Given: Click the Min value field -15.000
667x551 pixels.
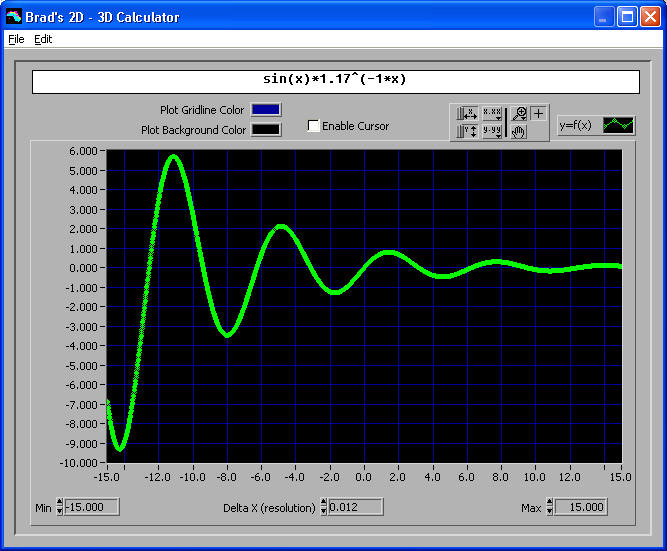Looking at the screenshot, I should pos(91,507).
